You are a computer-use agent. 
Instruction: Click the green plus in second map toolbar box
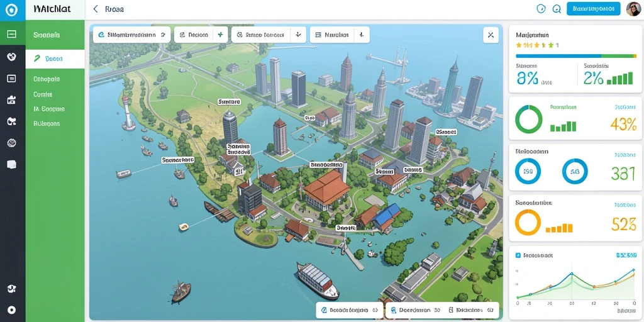pyautogui.click(x=220, y=35)
